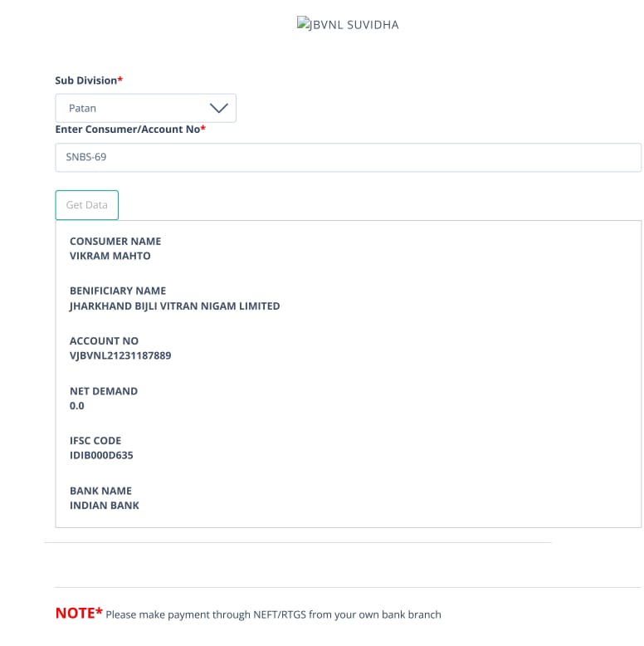Click the NEFT/RTGS payment note text
This screenshot has width=644, height=646.
tap(273, 614)
